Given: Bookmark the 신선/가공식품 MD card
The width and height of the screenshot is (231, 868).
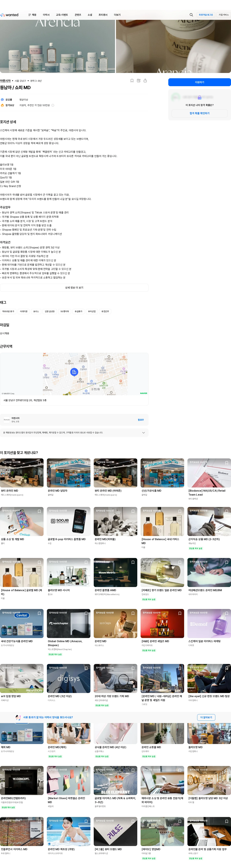Looking at the screenshot, I should point(180,463).
